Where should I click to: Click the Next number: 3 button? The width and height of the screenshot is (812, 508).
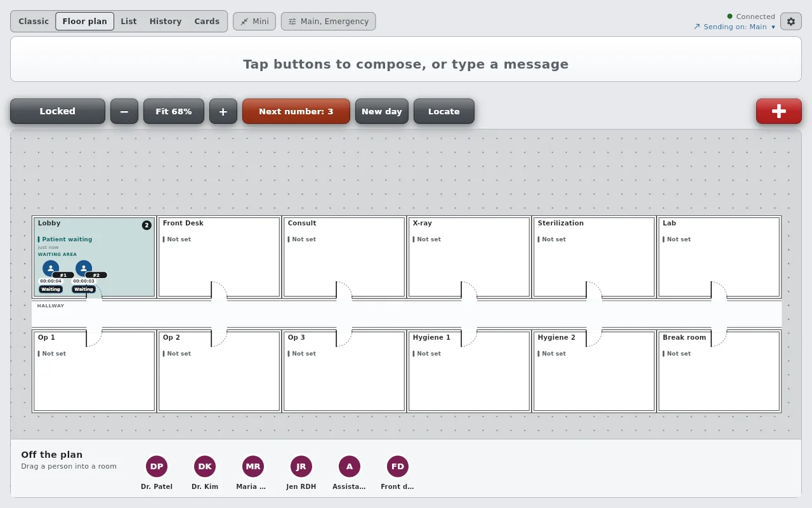tap(296, 111)
